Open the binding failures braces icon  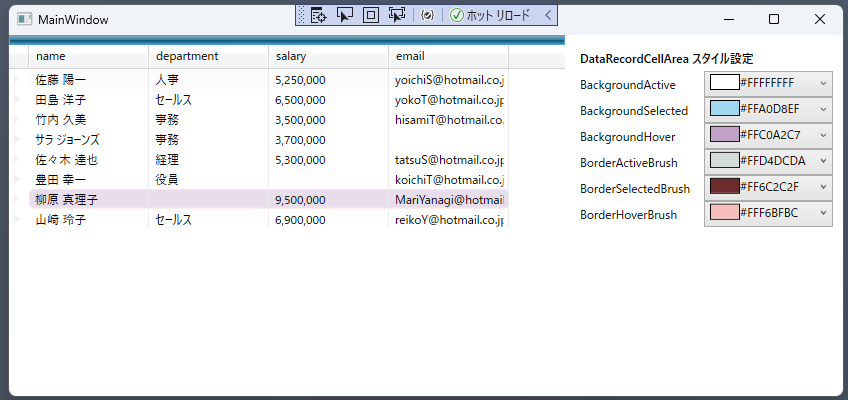coord(427,15)
